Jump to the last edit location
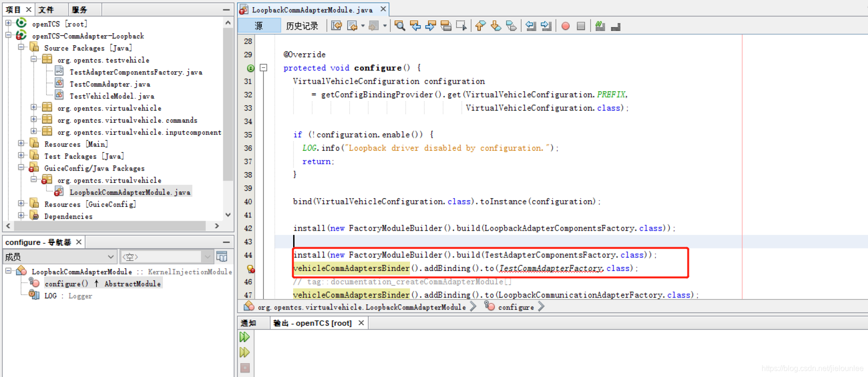The height and width of the screenshot is (377, 868). click(x=336, y=26)
